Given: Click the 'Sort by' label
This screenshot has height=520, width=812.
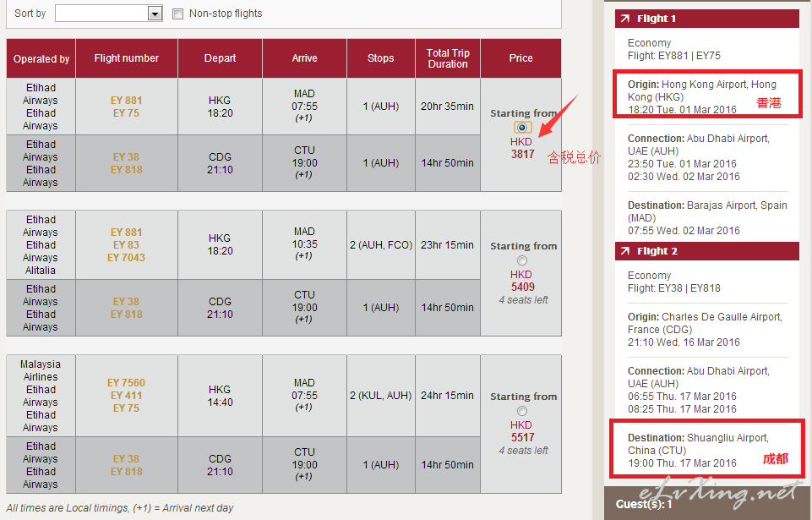Looking at the screenshot, I should [x=30, y=14].
